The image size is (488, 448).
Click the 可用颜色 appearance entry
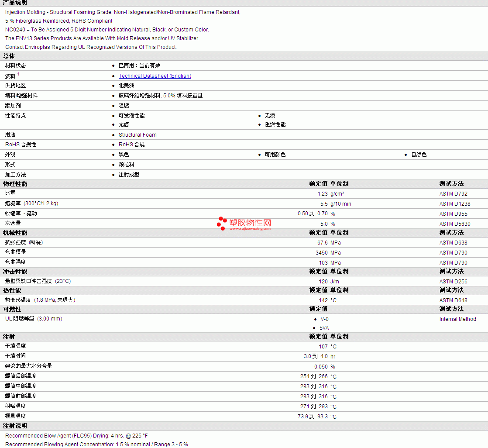pos(275,155)
